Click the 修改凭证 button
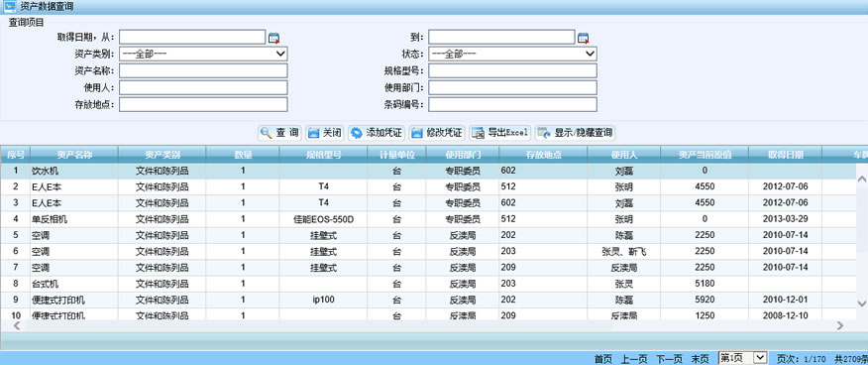The height and width of the screenshot is (365, 868). 437,133
